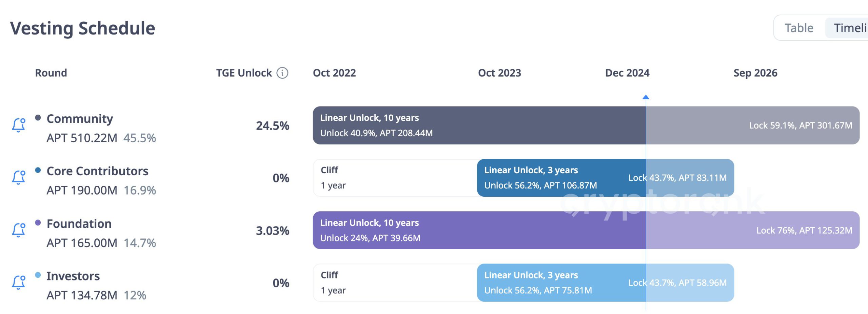Click the Community Lock 59.1% segment
The image size is (868, 314).
tap(753, 125)
